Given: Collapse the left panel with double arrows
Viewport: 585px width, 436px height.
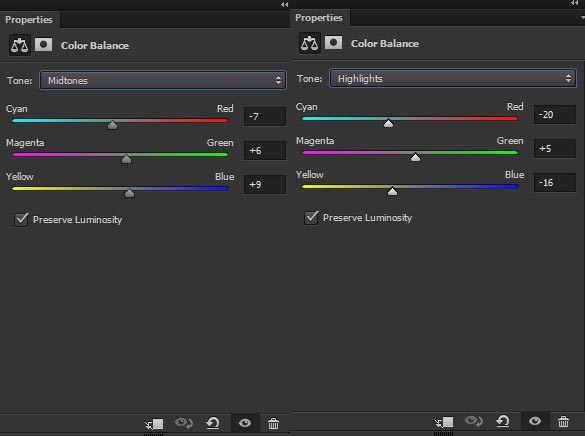Looking at the screenshot, I should [285, 4].
